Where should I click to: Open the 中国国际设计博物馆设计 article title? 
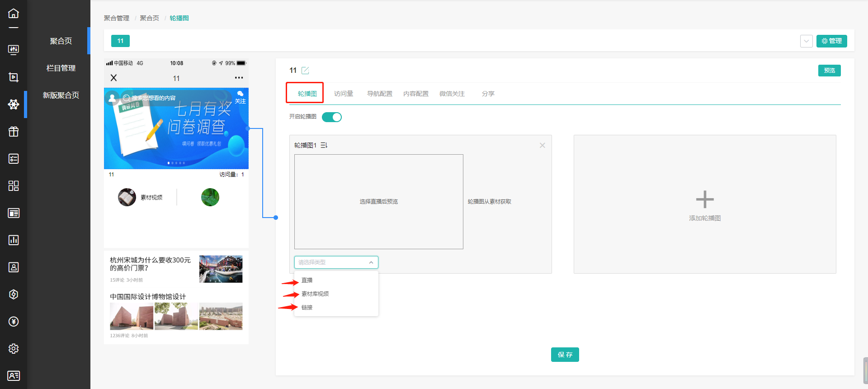[148, 297]
